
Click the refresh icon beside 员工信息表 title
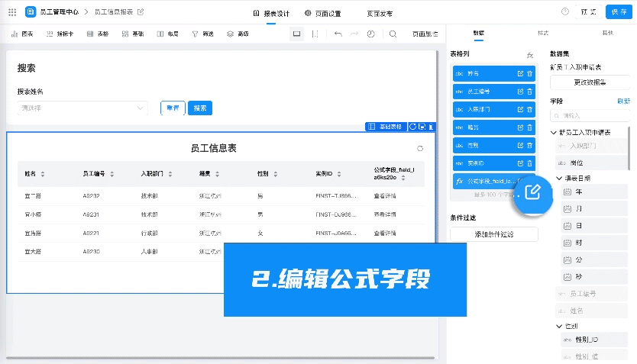(419, 148)
